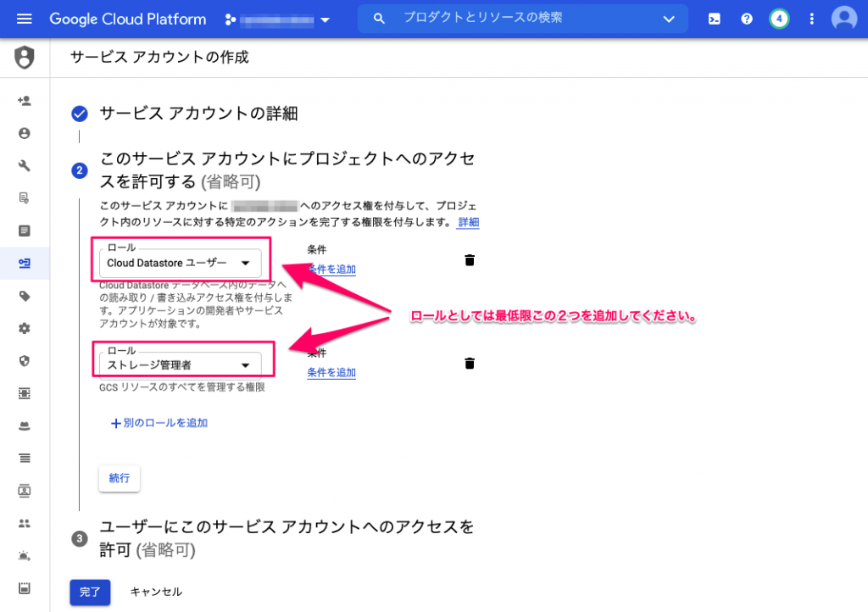Delete the Cloud Datastore ユーザー role row
Viewport: 868px width, 612px height.
point(470,260)
